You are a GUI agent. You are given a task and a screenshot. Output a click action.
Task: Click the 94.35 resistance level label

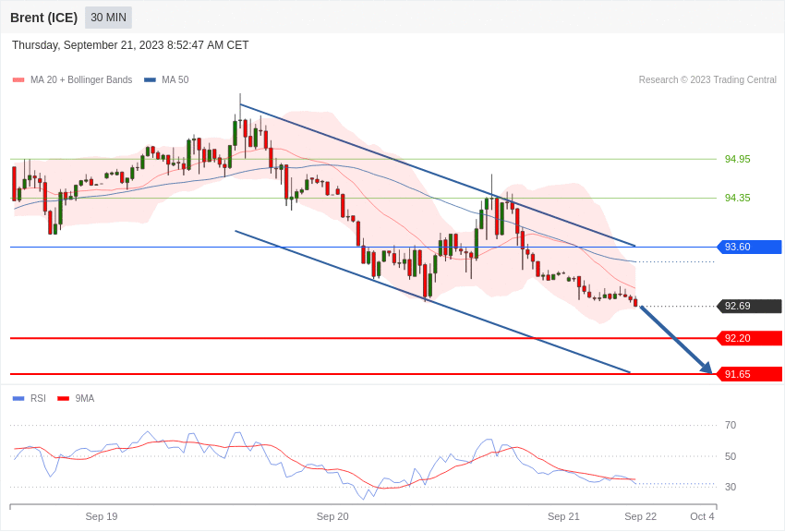(737, 198)
